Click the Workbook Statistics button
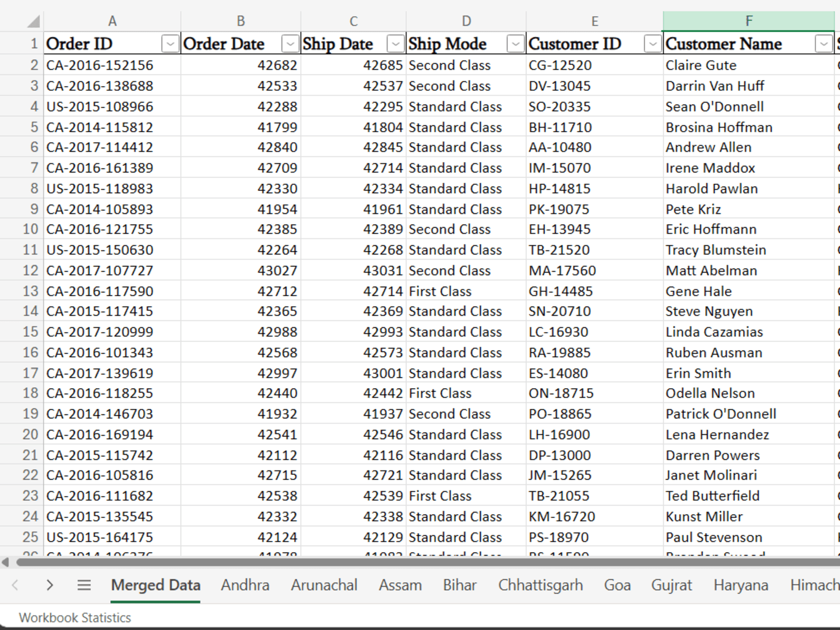 coord(75,618)
